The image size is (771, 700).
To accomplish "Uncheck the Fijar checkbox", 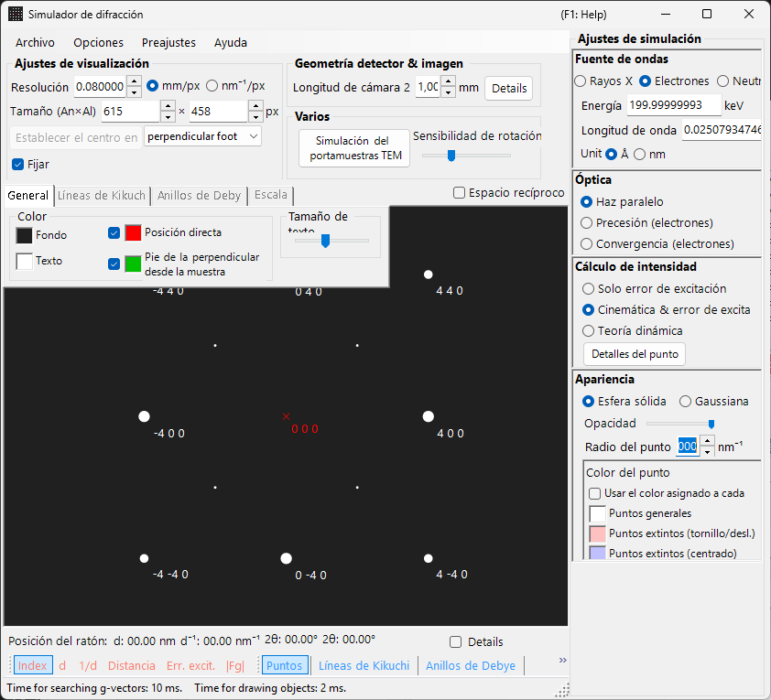I will coord(18,164).
